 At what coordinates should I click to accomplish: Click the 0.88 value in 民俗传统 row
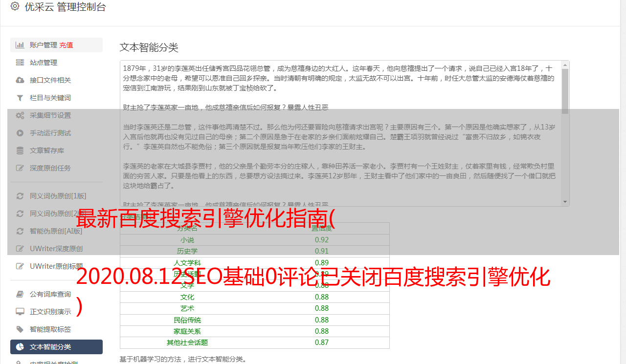[322, 320]
